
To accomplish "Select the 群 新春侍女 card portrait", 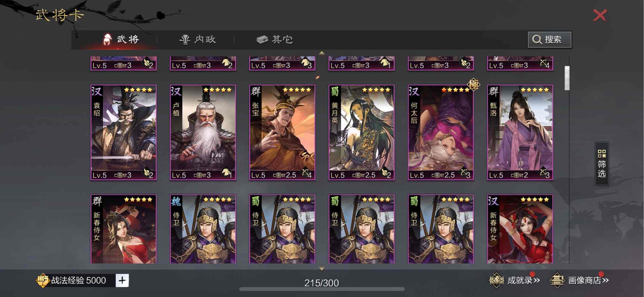I will click(x=124, y=229).
